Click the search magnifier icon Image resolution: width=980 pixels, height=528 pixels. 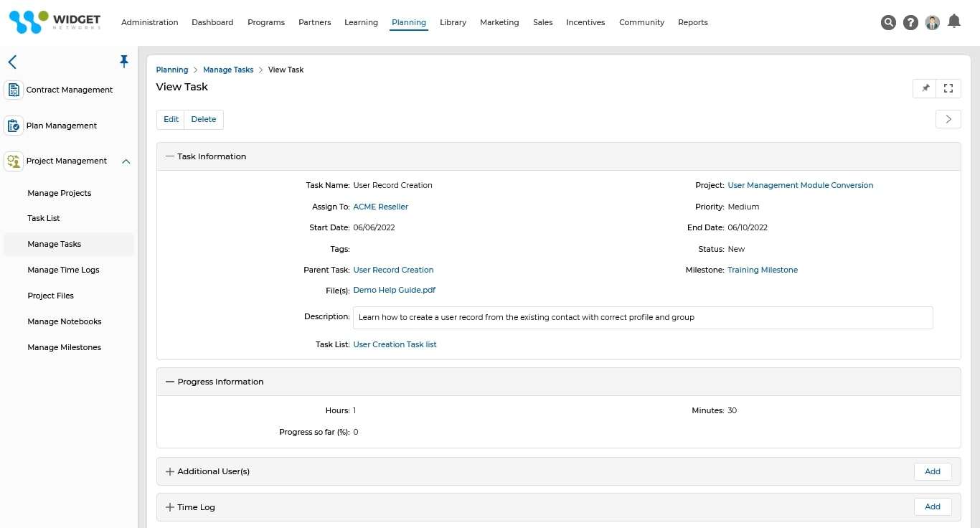tap(888, 23)
